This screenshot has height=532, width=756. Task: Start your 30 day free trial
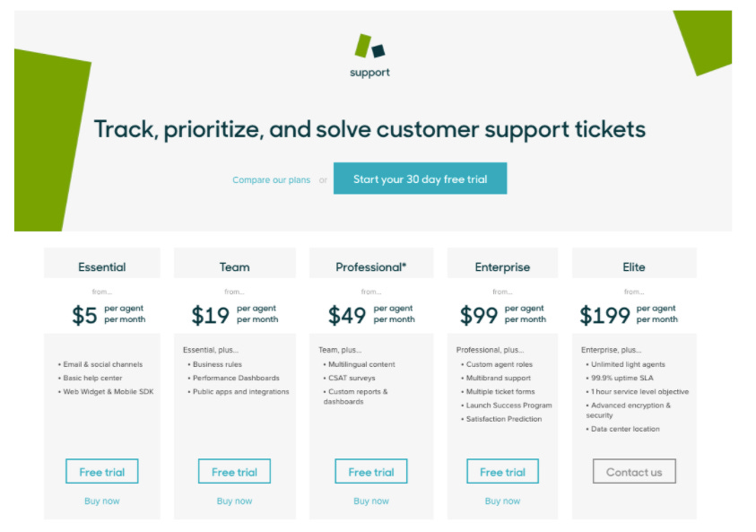pos(420,179)
